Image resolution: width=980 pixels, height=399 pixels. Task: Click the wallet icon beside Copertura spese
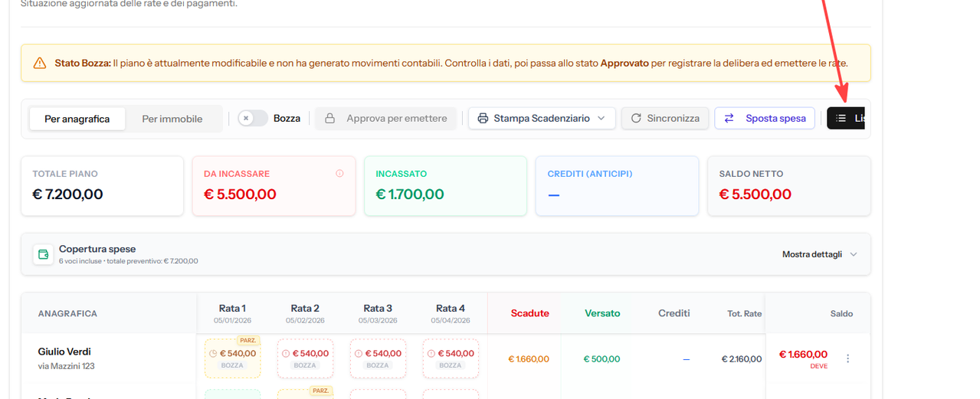(x=43, y=254)
